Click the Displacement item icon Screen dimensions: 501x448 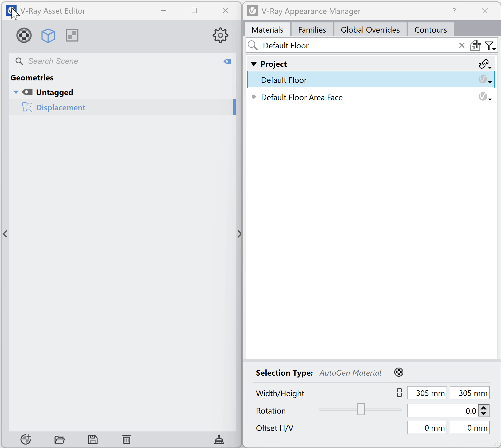pyautogui.click(x=27, y=107)
